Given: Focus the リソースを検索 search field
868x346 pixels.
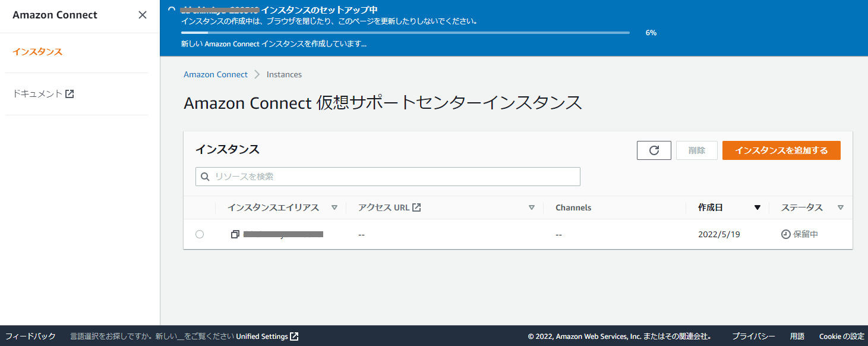Looking at the screenshot, I should coord(388,177).
